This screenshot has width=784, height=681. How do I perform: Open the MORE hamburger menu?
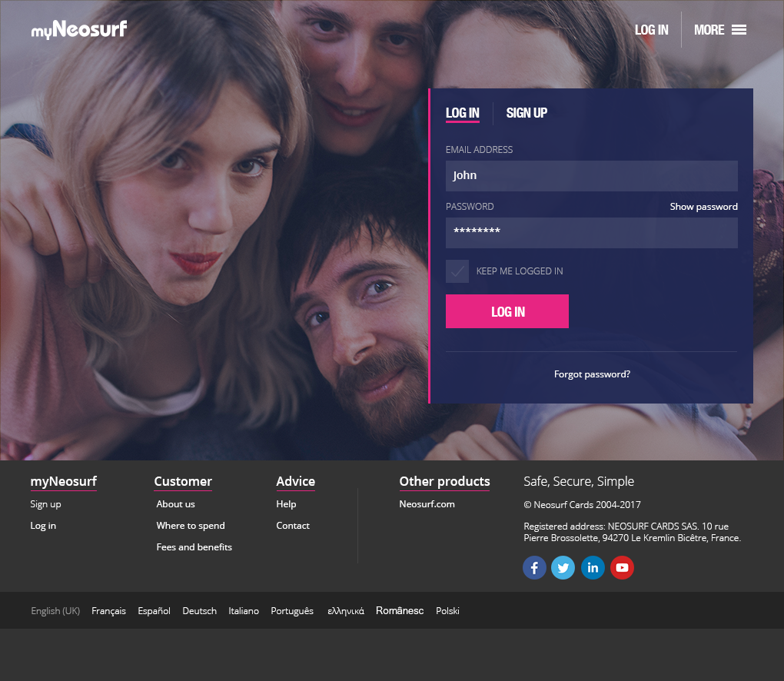(720, 30)
